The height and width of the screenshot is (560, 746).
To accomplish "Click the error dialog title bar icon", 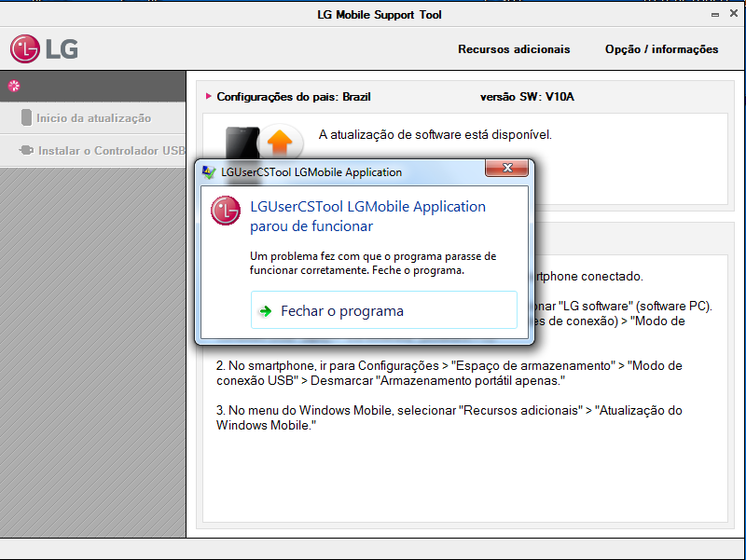I will click(209, 172).
